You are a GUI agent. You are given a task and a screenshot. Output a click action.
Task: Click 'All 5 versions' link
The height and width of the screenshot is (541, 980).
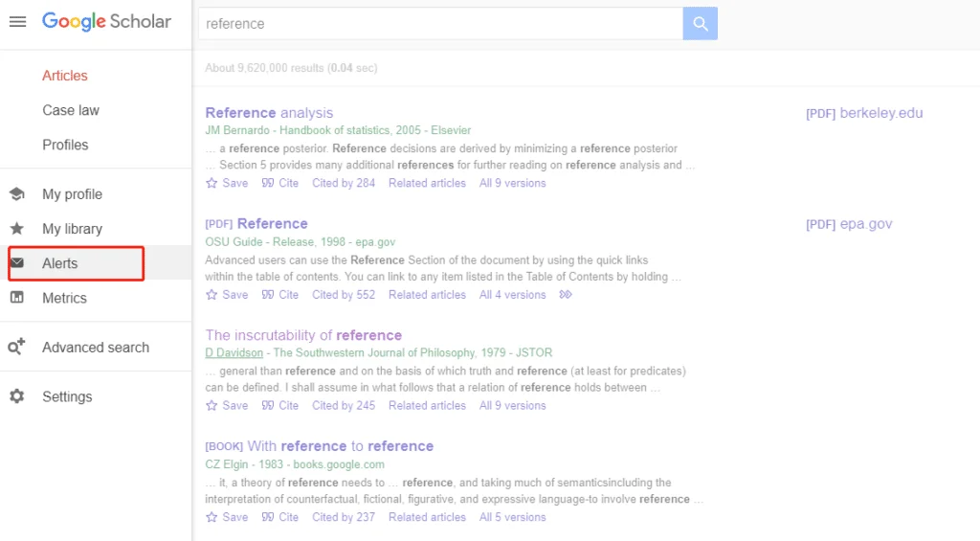point(513,517)
